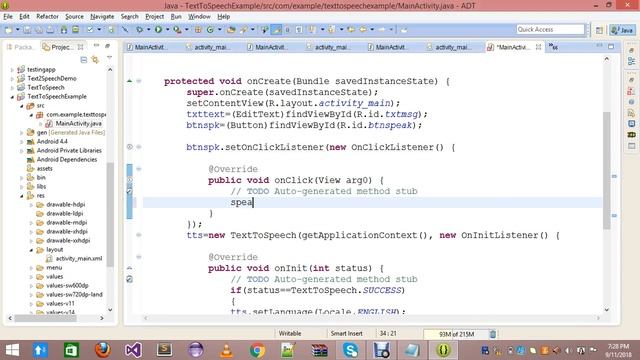The height and width of the screenshot is (360, 640).
Task: Open the Android SDK Manager icon
Action: (64, 30)
